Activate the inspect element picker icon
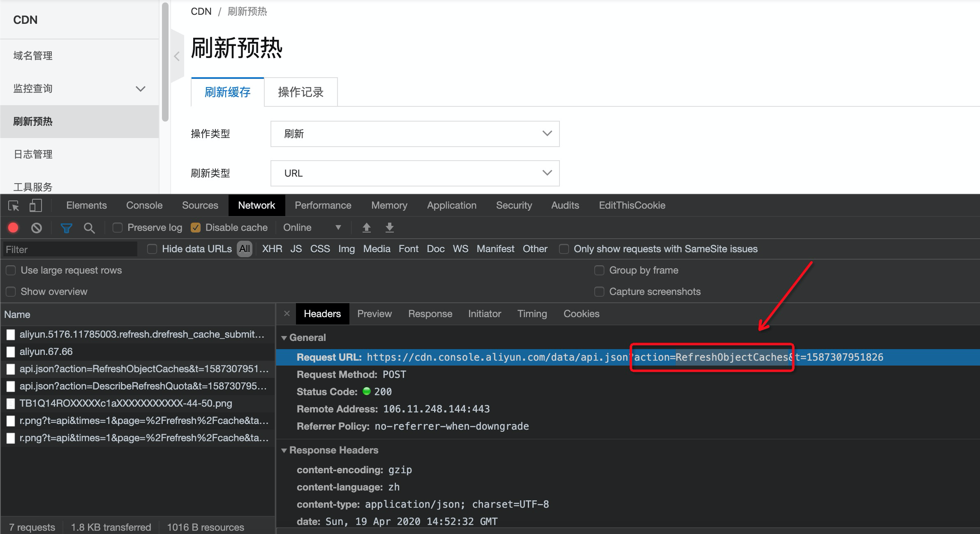 tap(14, 205)
